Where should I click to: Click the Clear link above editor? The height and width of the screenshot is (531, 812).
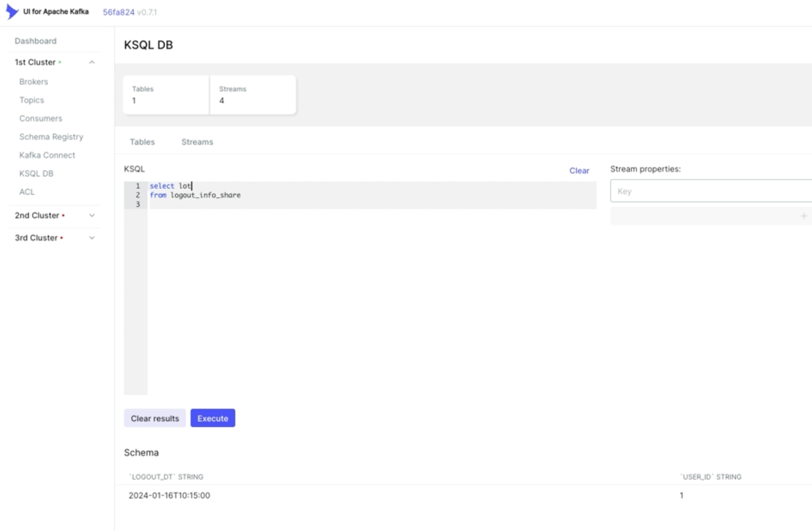(x=579, y=171)
